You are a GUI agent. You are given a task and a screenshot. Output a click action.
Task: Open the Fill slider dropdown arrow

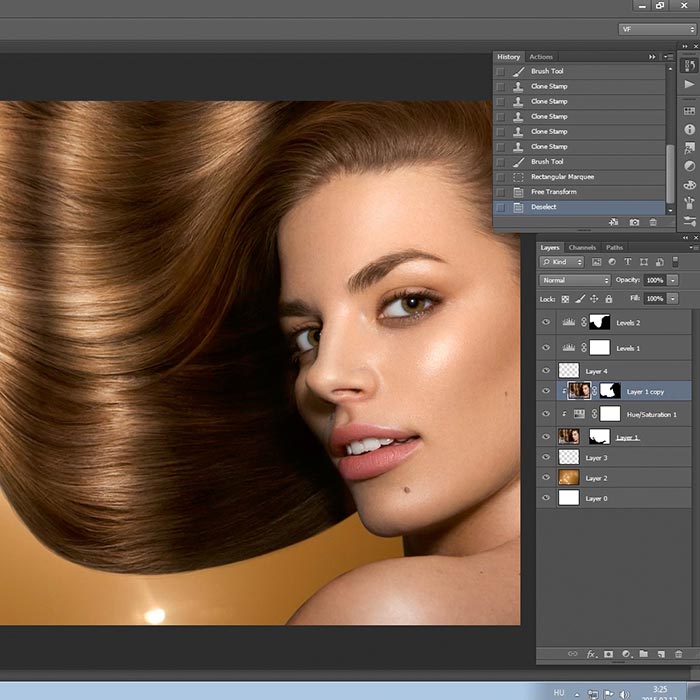pos(673,298)
